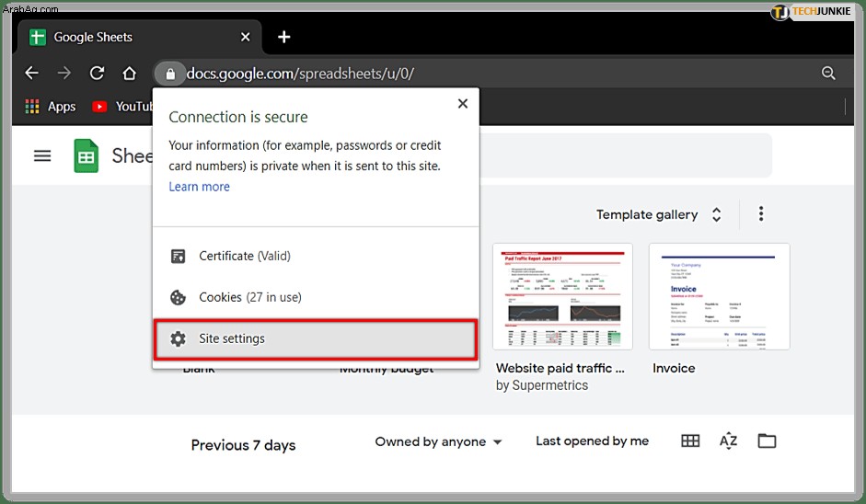Close the Google Sheets tab
866x504 pixels.
pyautogui.click(x=245, y=37)
